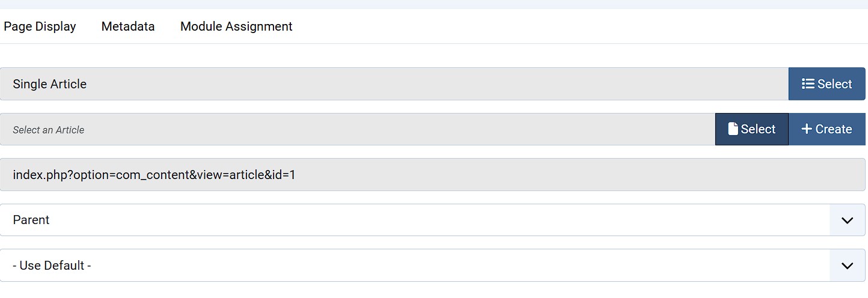Click the 'Parent' text in the dropdown

31,220
